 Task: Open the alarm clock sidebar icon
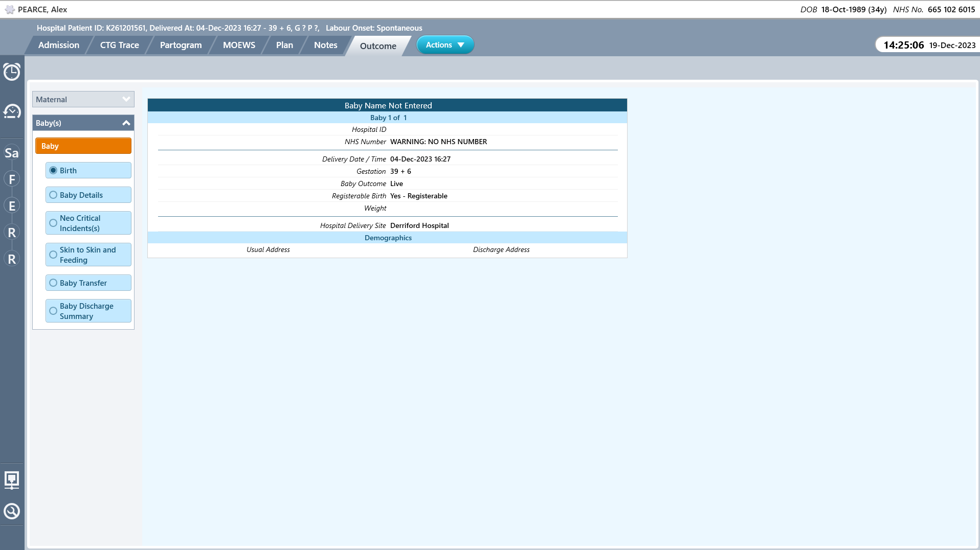point(12,72)
